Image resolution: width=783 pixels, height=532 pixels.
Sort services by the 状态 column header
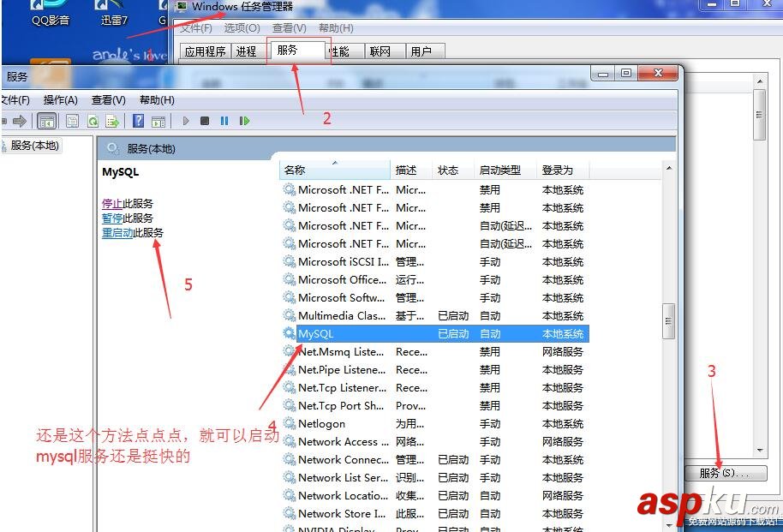pos(452,170)
